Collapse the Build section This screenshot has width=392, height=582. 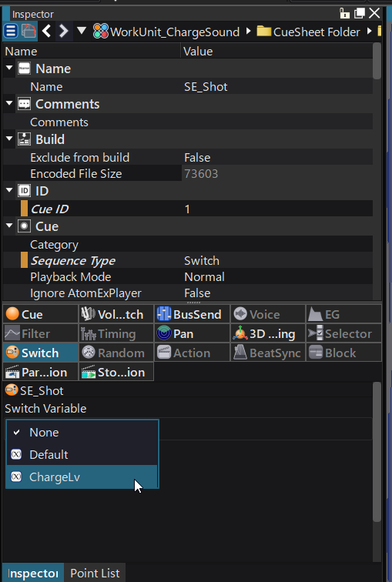pos(9,139)
